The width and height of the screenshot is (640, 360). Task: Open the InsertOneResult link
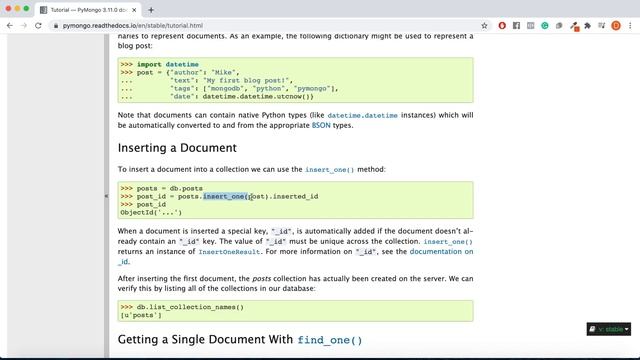pyautogui.click(x=229, y=252)
